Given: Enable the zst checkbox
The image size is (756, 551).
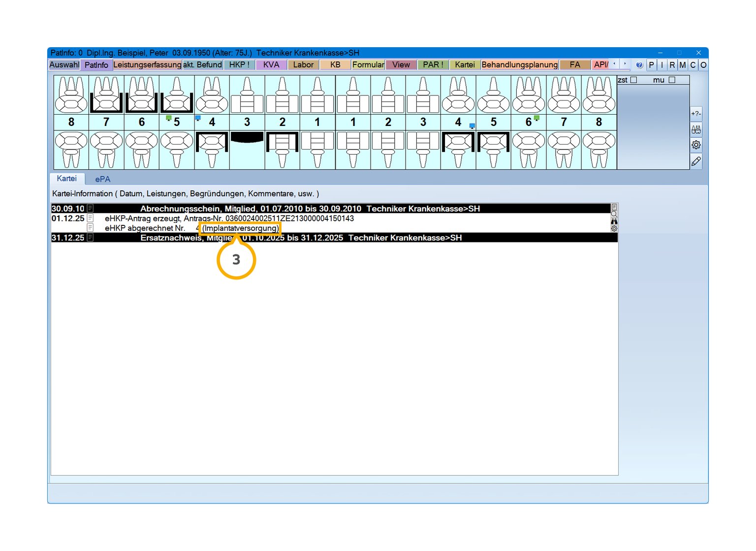Looking at the screenshot, I should [x=634, y=80].
